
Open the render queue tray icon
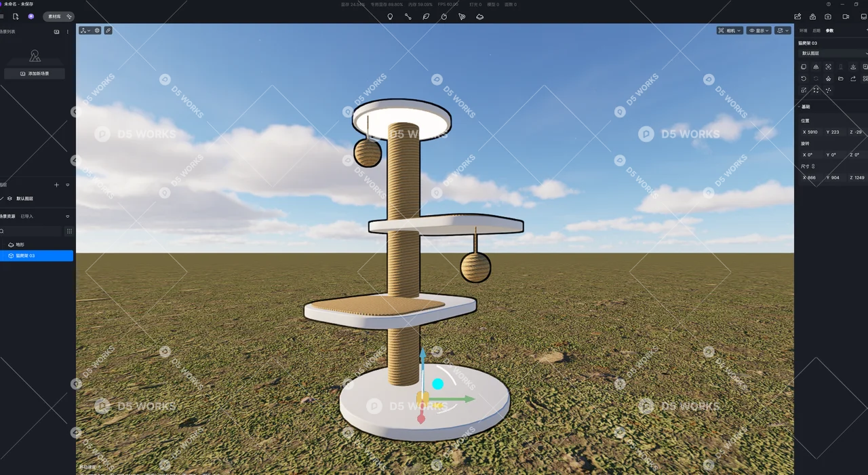[863, 16]
